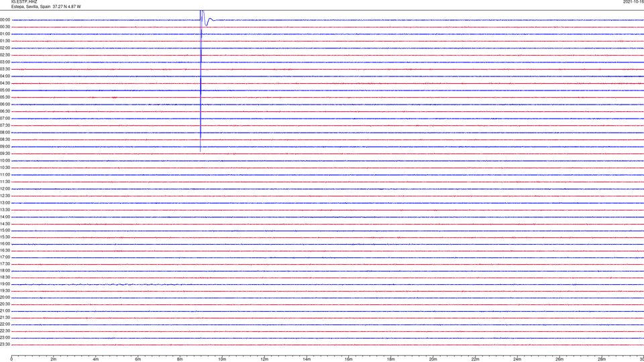
Task: Select the 00:30 trace time label
Action: [x=5, y=27]
